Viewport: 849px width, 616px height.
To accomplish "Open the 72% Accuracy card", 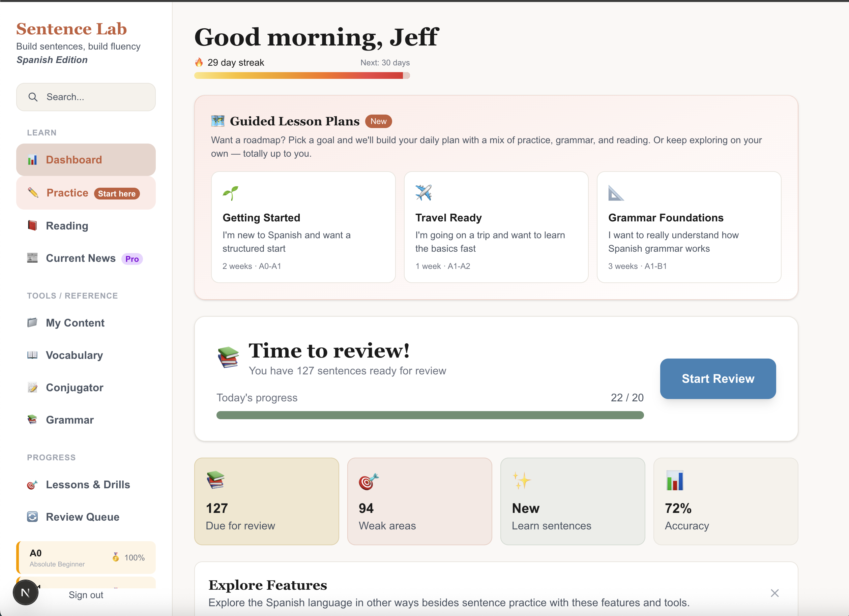I will (x=726, y=501).
